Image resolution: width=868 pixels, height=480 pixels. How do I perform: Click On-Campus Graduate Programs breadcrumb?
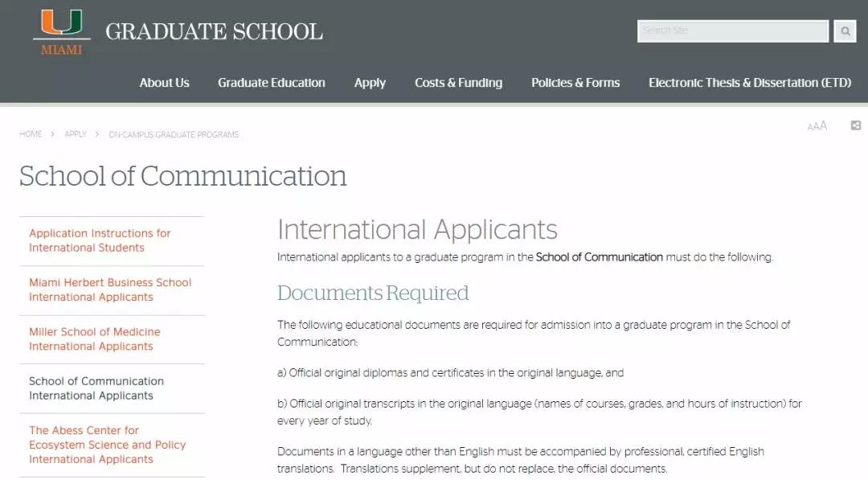click(174, 134)
